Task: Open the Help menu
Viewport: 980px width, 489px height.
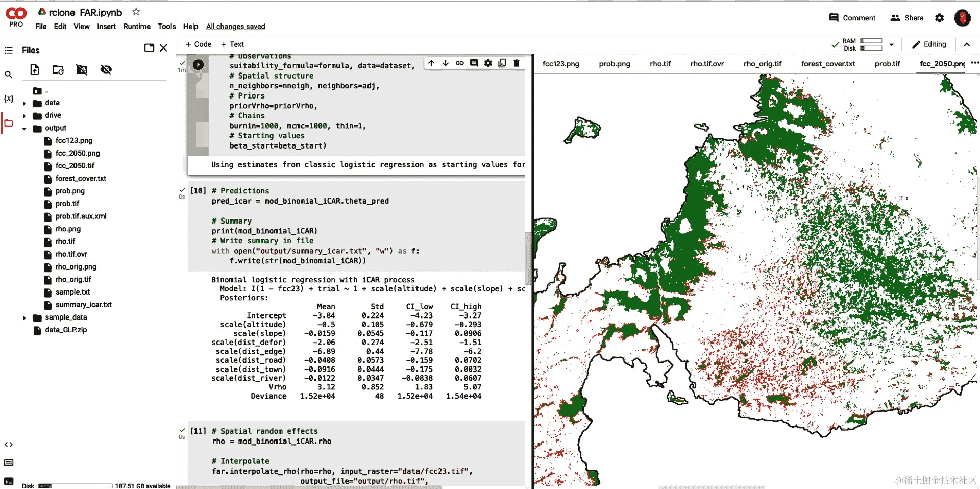Action: [190, 27]
